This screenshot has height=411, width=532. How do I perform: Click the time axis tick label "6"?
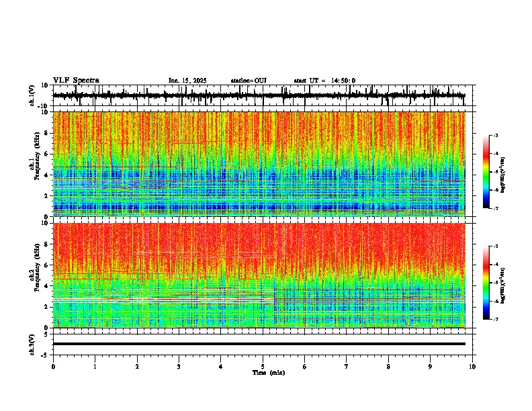pos(305,367)
